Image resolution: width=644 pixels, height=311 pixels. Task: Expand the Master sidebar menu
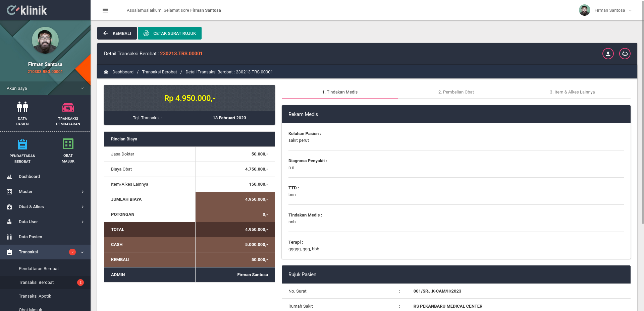pyautogui.click(x=45, y=192)
